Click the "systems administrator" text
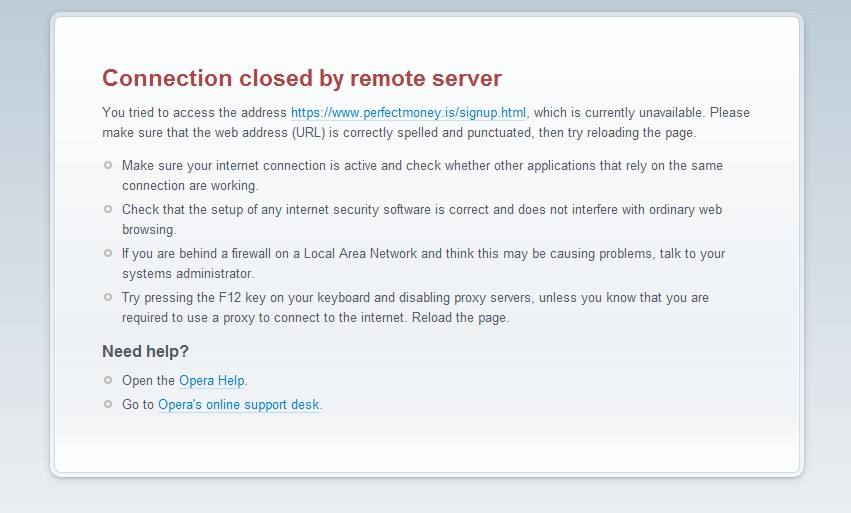The width and height of the screenshot is (851, 513). (188, 273)
